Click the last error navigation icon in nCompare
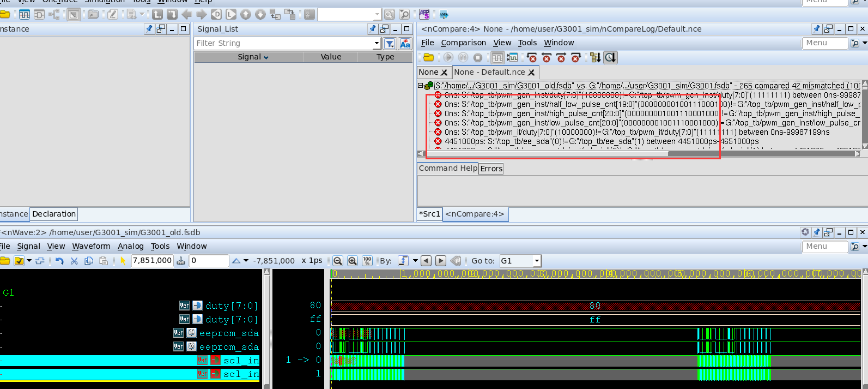868x389 pixels. tap(576, 57)
